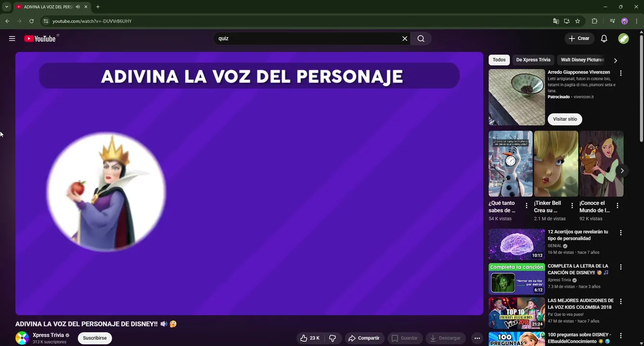Subscribe with the Suscribirse button

click(x=95, y=338)
